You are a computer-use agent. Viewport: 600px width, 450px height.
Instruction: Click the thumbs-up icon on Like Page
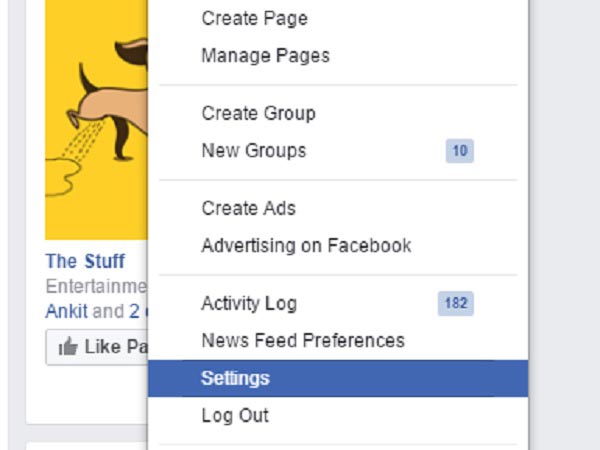[68, 347]
